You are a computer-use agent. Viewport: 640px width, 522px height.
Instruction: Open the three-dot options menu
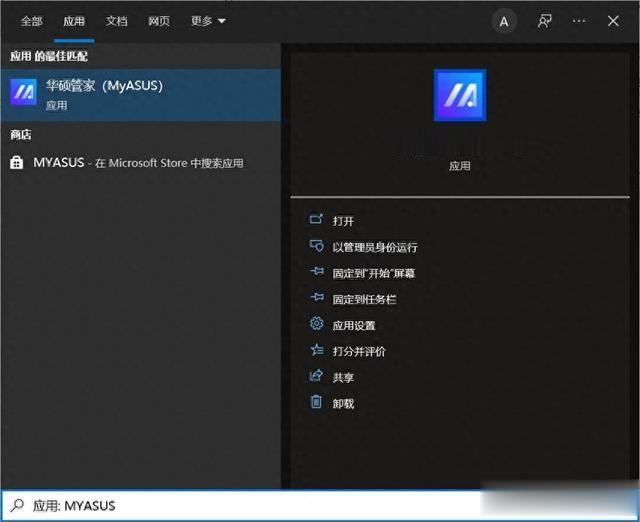[x=579, y=21]
